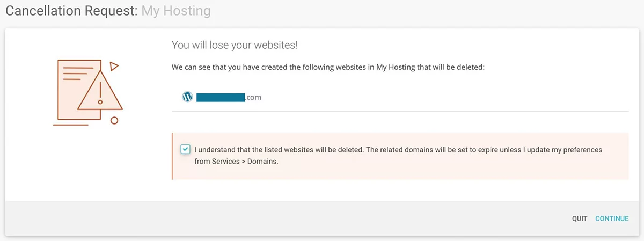644x241 pixels.
Task: Click the 'We can see that you have created' sentence
Action: (328, 68)
